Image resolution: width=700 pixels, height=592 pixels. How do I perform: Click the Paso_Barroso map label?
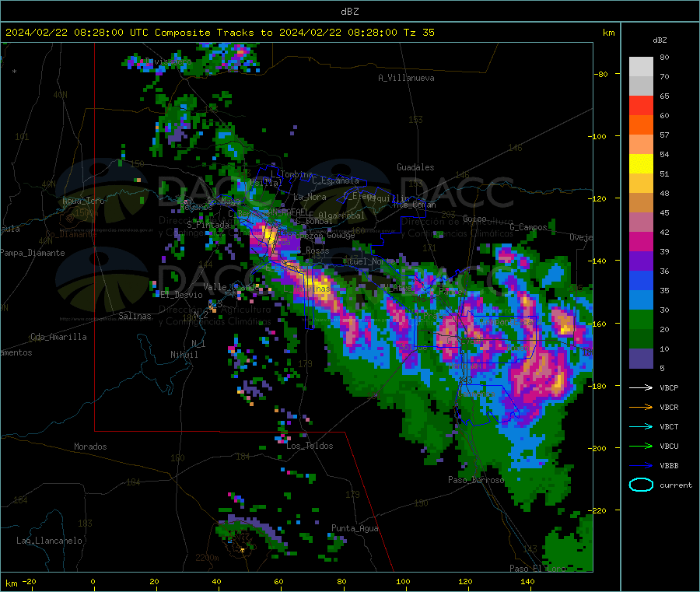pyautogui.click(x=476, y=480)
